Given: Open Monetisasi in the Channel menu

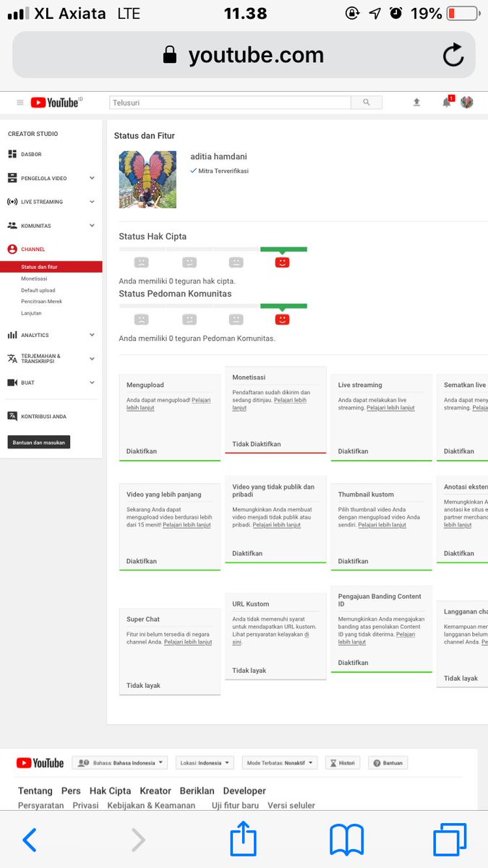Looking at the screenshot, I should (34, 278).
